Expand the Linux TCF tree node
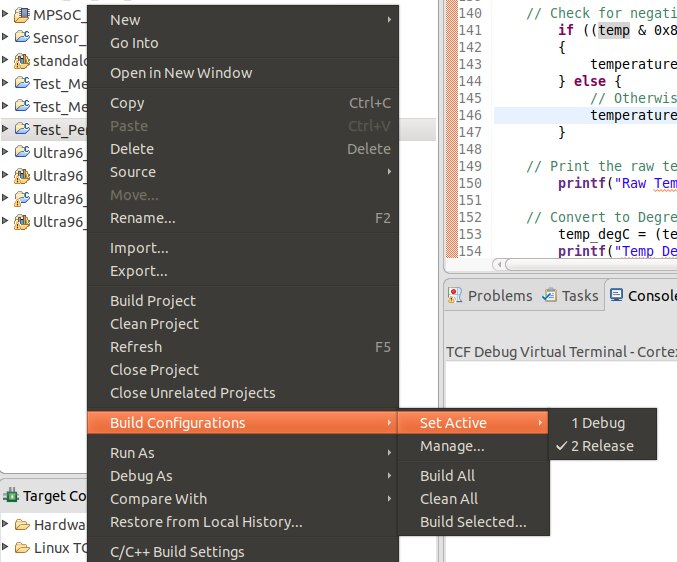This screenshot has width=677, height=562. click(5, 547)
